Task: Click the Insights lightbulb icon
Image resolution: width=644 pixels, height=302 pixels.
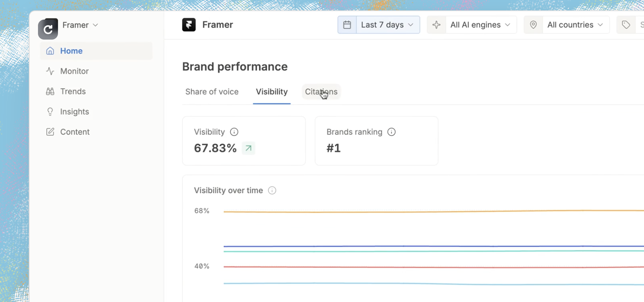Action: (x=50, y=112)
